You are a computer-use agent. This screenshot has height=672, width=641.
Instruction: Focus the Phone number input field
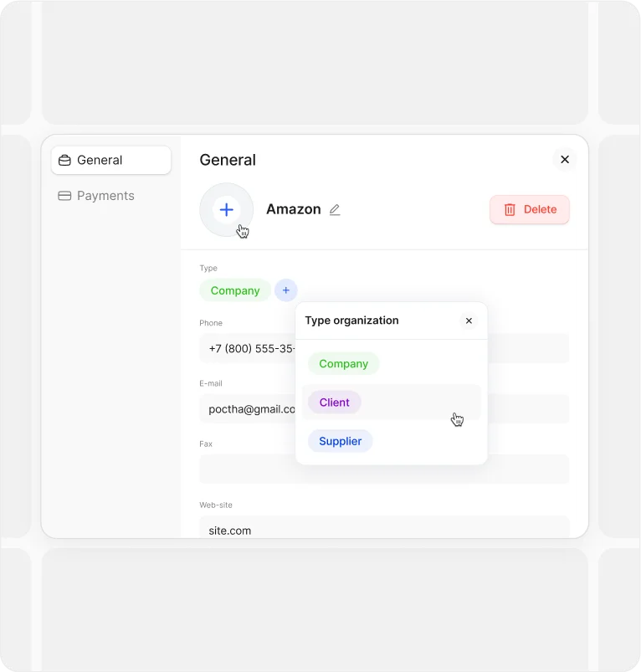[x=246, y=349]
